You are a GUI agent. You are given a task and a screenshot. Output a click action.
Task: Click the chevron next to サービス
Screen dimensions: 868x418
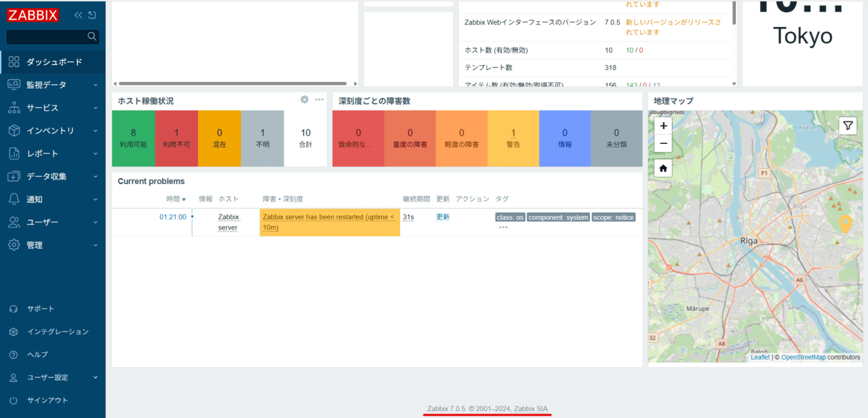(x=96, y=108)
